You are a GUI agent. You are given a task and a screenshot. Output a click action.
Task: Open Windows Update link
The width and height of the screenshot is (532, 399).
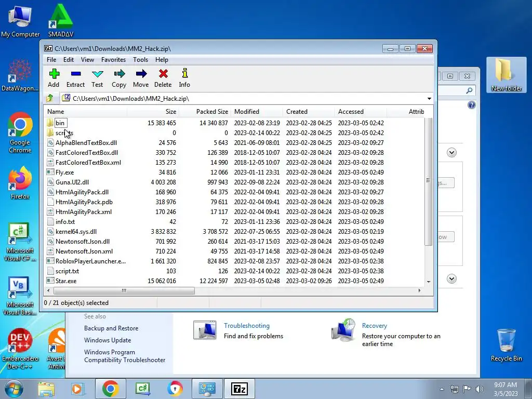108,340
